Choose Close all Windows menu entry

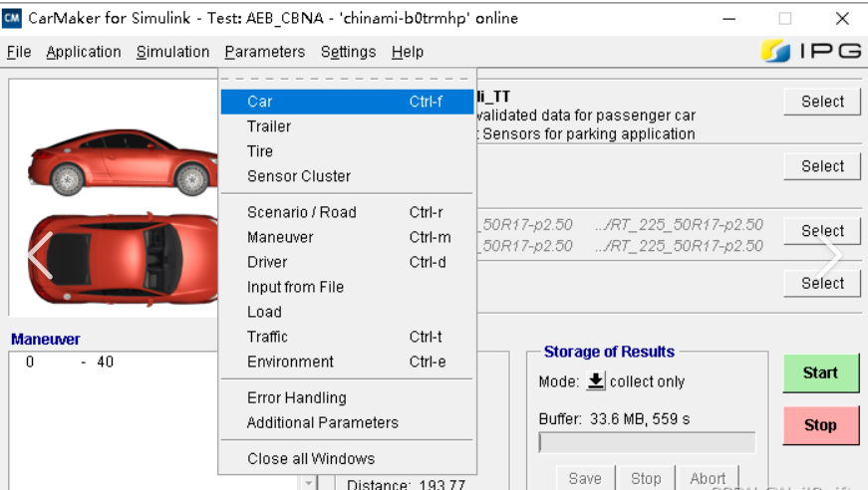coord(347,458)
